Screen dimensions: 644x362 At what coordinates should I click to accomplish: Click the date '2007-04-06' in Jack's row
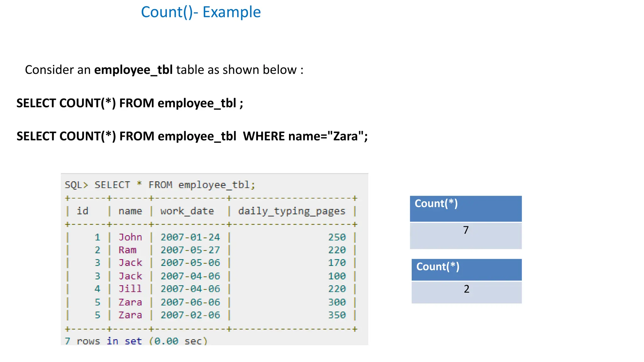click(190, 276)
